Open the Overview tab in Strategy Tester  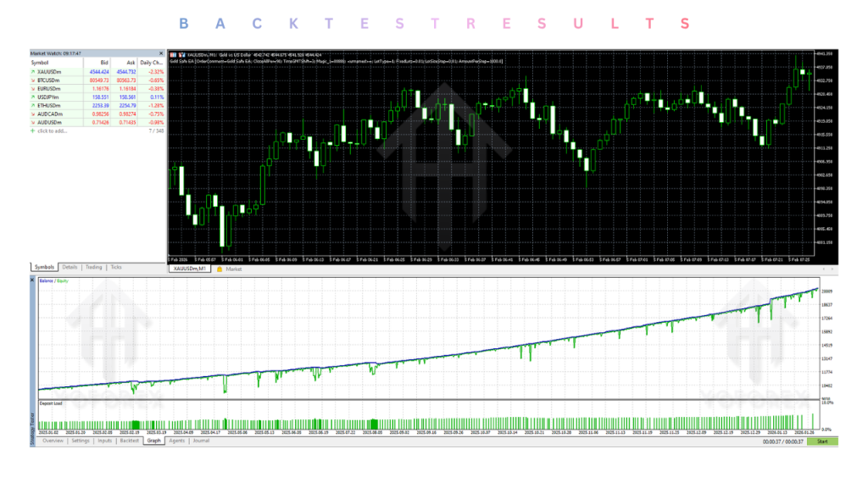tap(53, 441)
